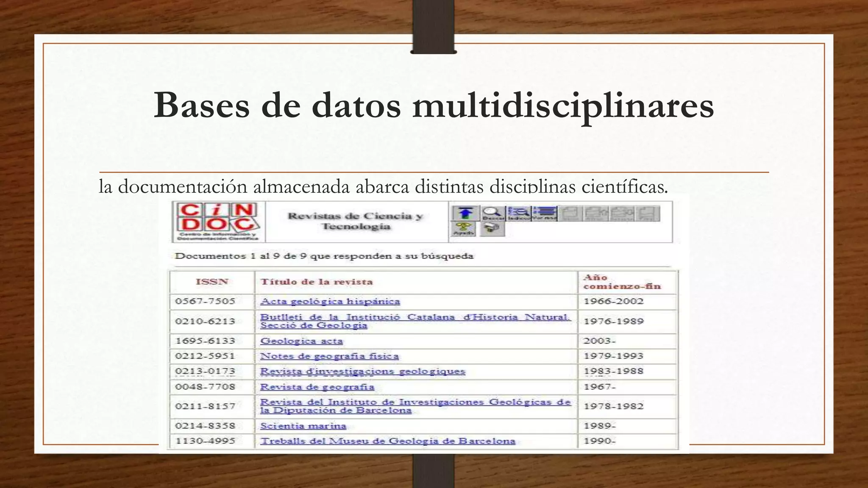Image resolution: width=868 pixels, height=488 pixels.
Task: Click the year 1989- cell
Action: click(x=628, y=426)
